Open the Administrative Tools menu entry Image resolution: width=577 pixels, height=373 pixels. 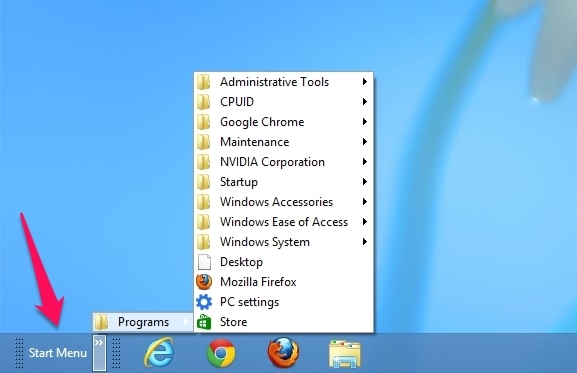pos(284,82)
